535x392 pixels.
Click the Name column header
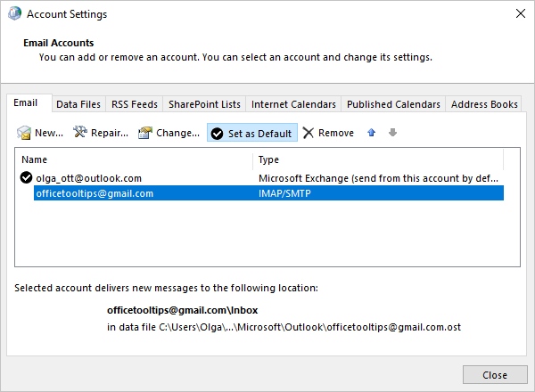(x=34, y=159)
